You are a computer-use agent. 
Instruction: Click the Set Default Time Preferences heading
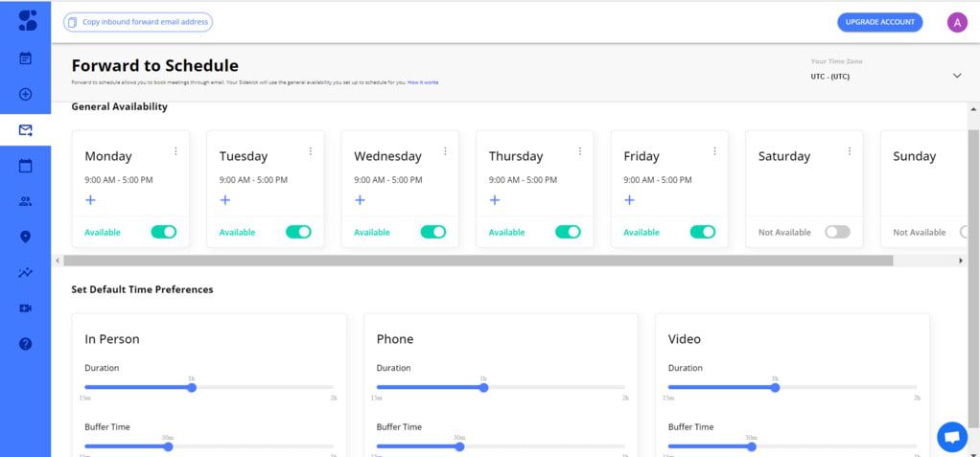click(x=143, y=289)
